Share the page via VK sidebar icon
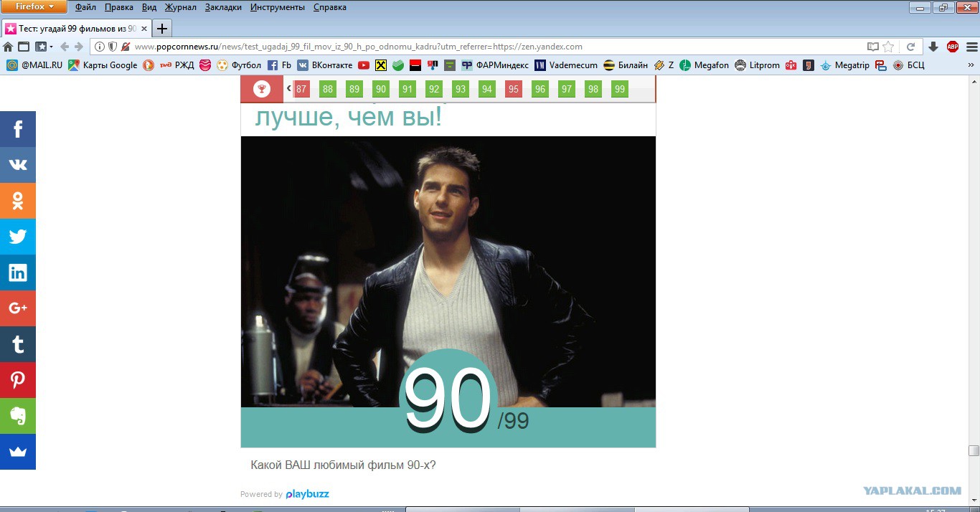This screenshot has width=980, height=512. (18, 165)
